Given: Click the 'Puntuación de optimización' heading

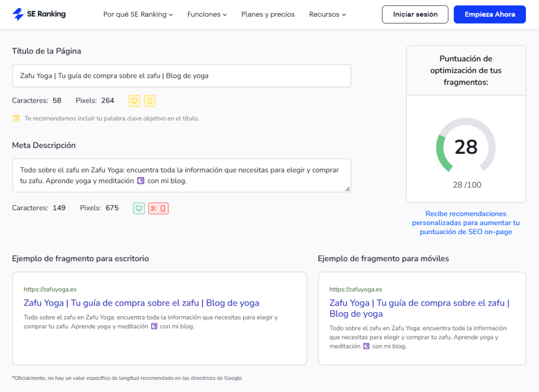Looking at the screenshot, I should pos(466,71).
